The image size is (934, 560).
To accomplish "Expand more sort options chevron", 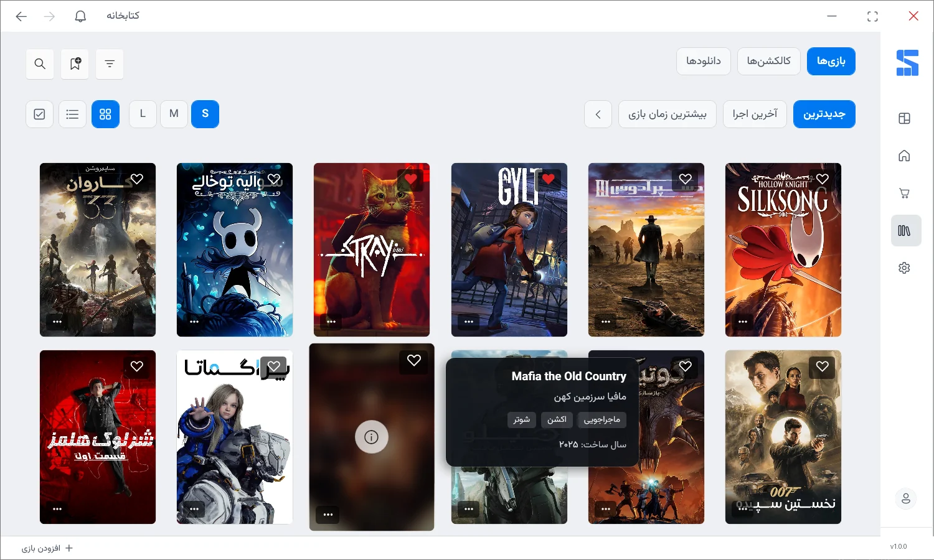I will 598,114.
